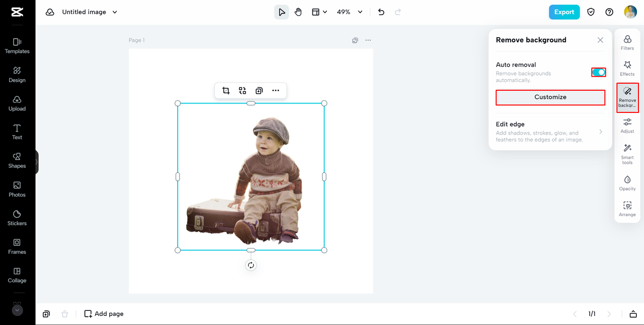Viewport: 644px width, 325px height.
Task: Select the hand pan tool
Action: tap(298, 12)
